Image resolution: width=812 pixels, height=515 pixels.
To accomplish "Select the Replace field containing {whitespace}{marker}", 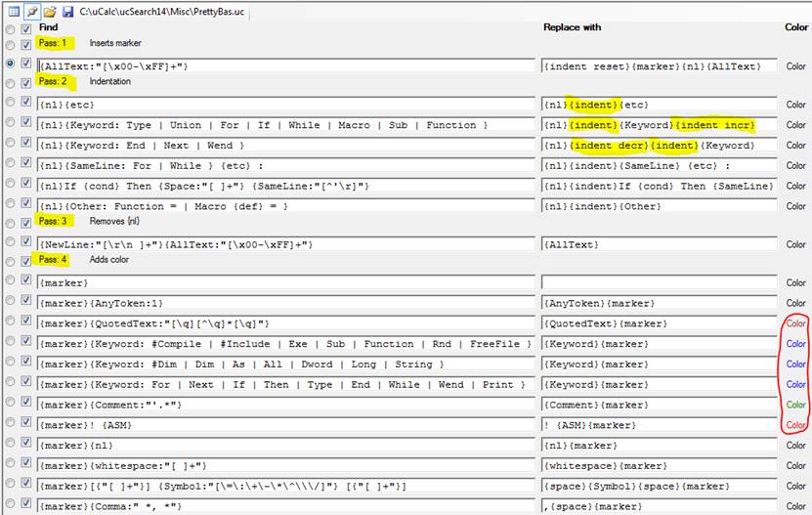I will [660, 466].
